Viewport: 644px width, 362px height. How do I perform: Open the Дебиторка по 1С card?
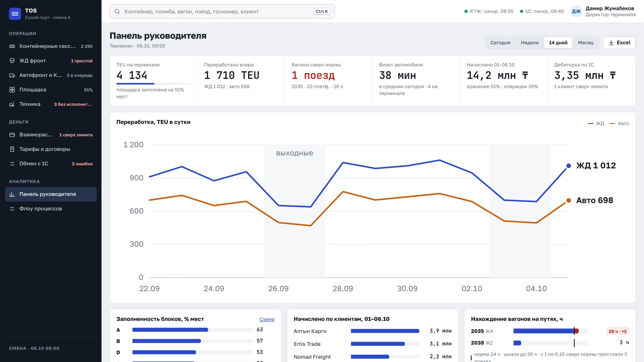[x=591, y=81]
